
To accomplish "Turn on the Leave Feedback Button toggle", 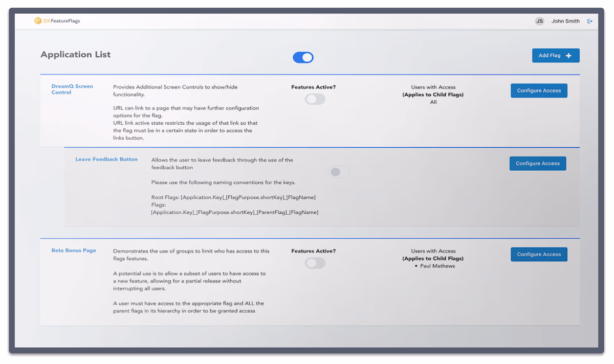I will [339, 172].
